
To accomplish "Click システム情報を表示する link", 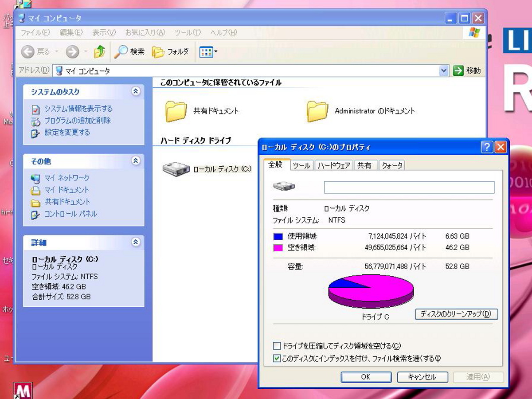I will click(78, 109).
